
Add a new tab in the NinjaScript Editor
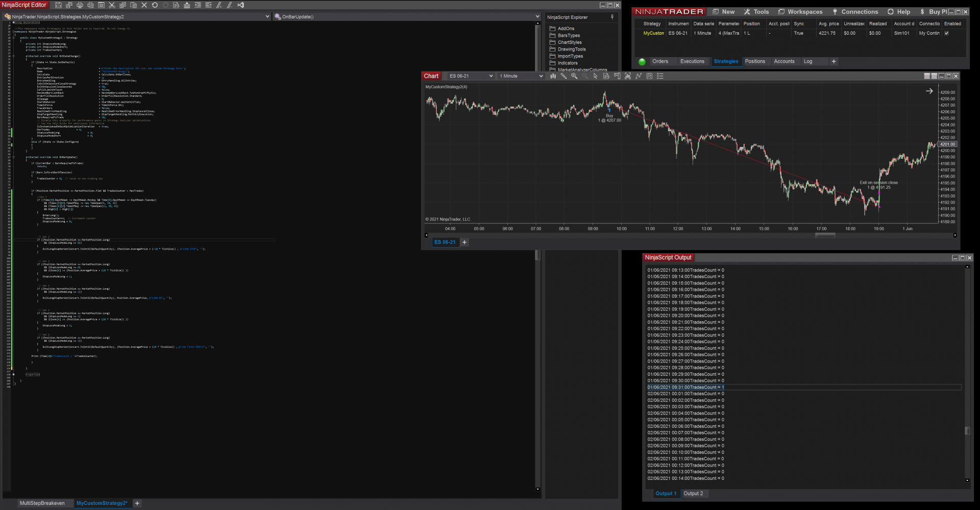pos(137,503)
